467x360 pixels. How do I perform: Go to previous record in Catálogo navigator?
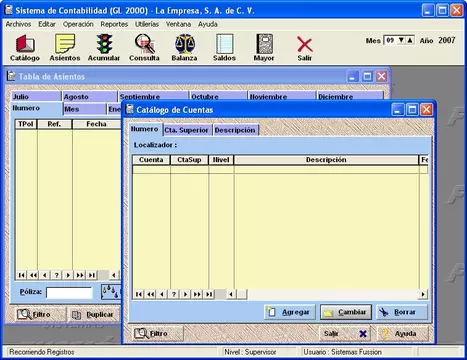click(x=162, y=294)
